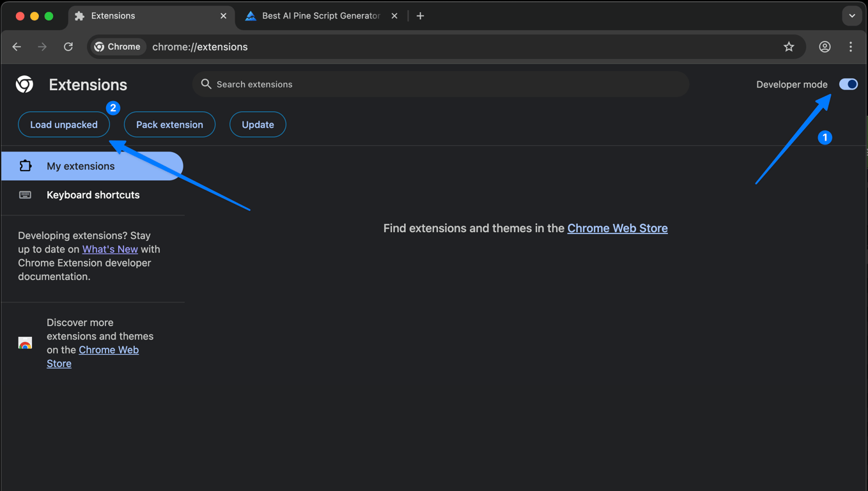Click the Pack extension button

pyautogui.click(x=169, y=125)
